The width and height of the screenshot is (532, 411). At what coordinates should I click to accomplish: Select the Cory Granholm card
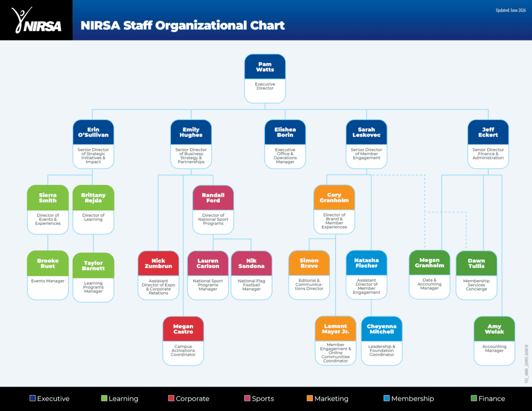(x=334, y=209)
